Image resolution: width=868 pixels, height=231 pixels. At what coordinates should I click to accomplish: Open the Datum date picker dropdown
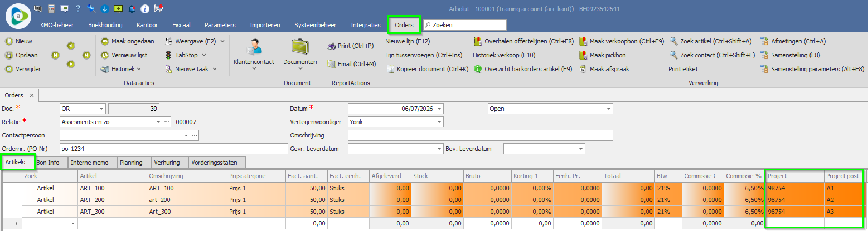(439, 109)
